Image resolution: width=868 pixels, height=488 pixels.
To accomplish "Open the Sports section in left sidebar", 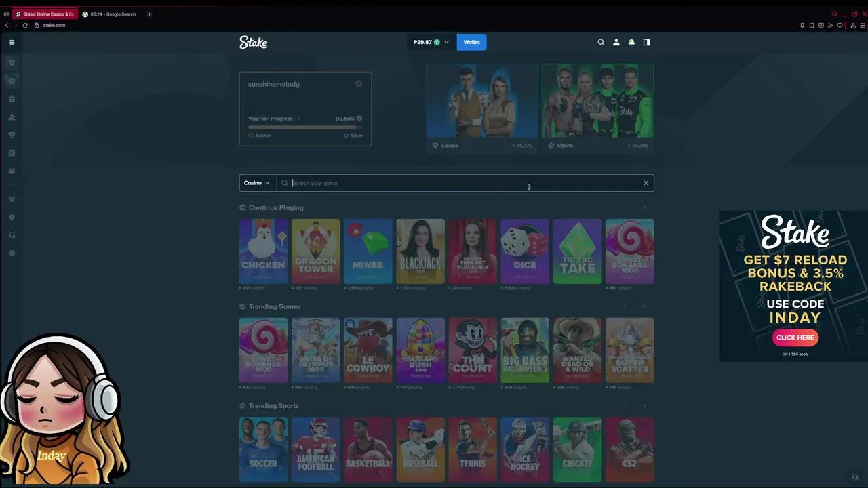I will 12,81.
